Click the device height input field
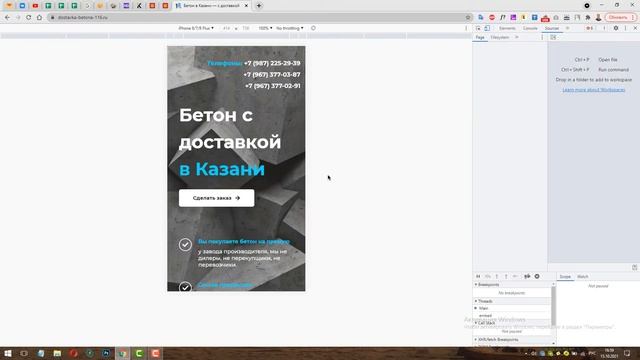 tap(246, 28)
